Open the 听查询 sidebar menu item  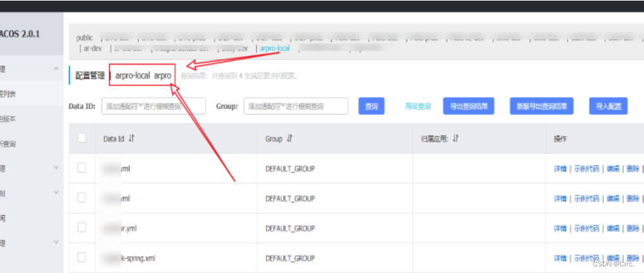(x=8, y=143)
